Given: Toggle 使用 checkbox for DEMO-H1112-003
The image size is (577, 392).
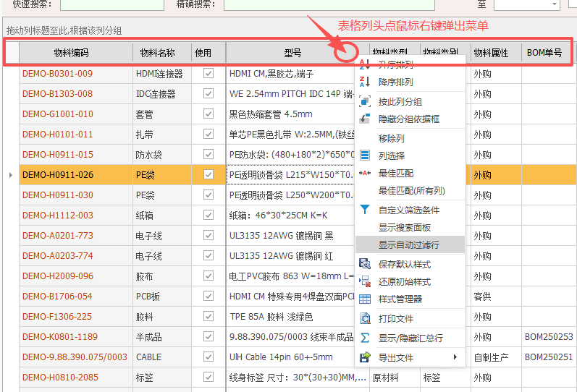Looking at the screenshot, I should pos(209,215).
